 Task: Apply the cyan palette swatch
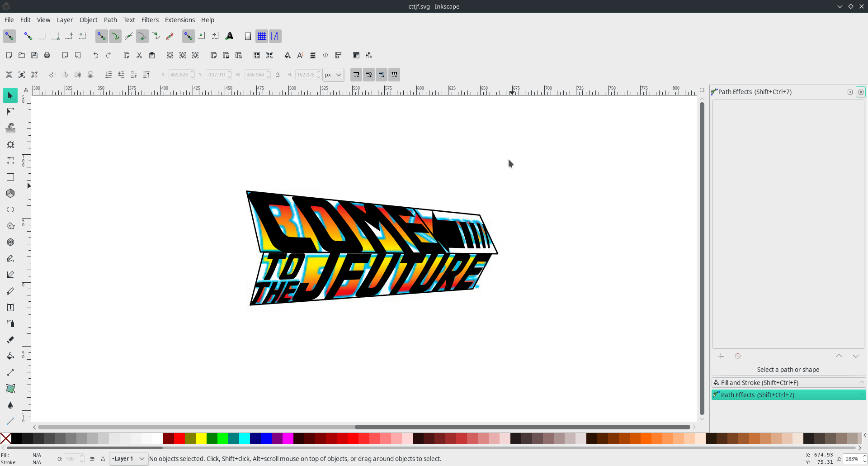point(245,438)
